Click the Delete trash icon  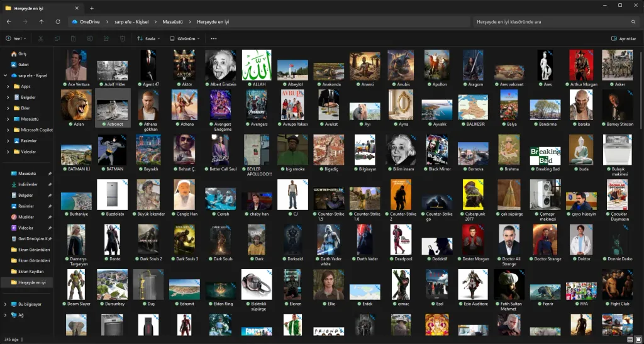pyautogui.click(x=123, y=38)
